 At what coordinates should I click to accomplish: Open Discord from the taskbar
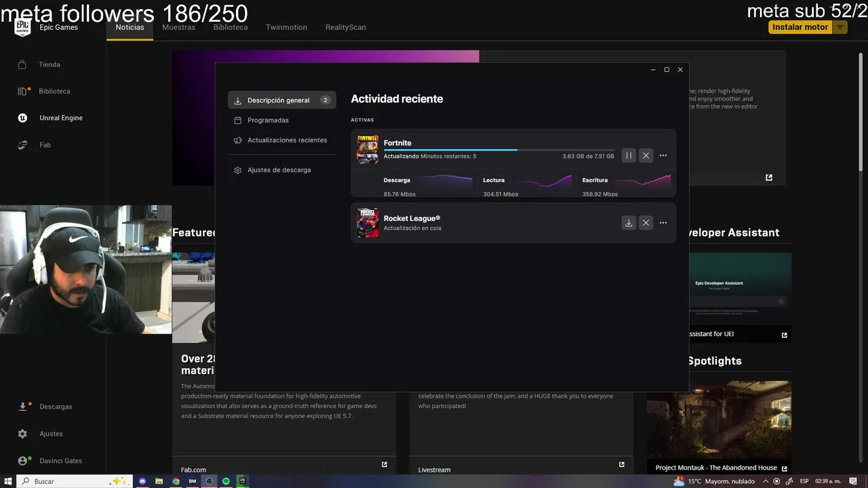pos(142,481)
